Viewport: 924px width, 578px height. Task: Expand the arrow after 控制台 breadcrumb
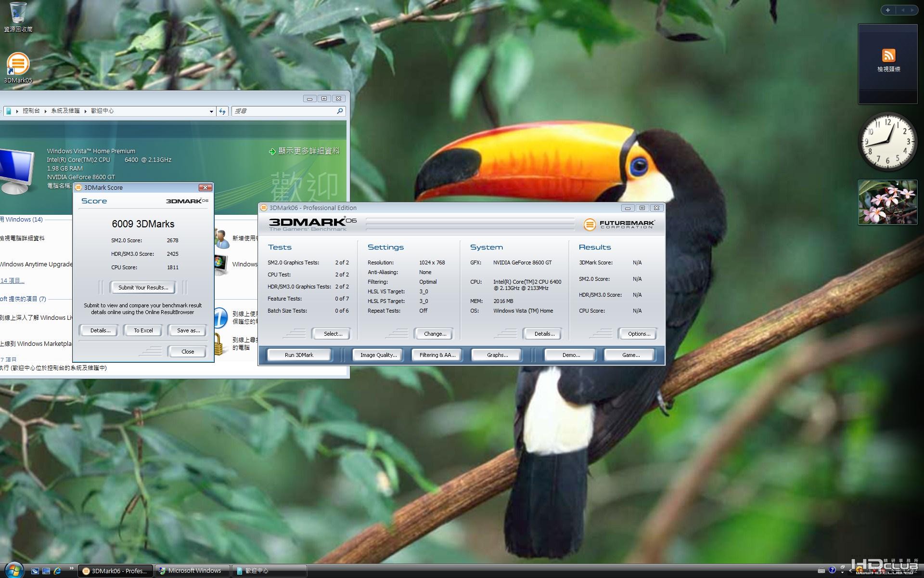46,111
